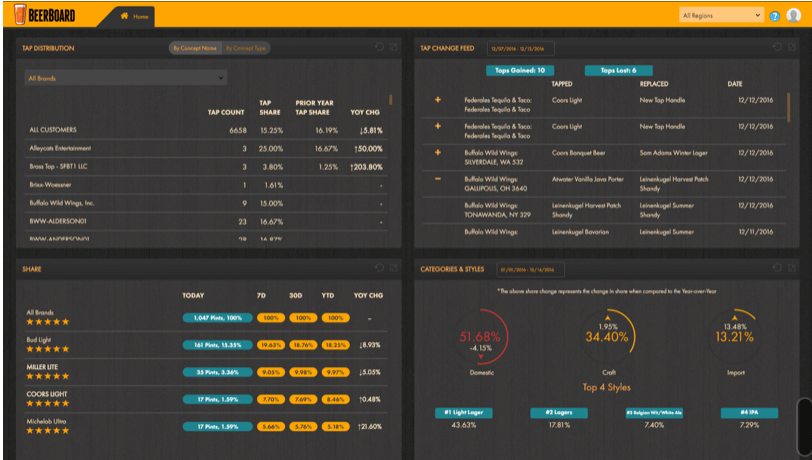Click the page vertical scrollbar thumb

[803, 428]
